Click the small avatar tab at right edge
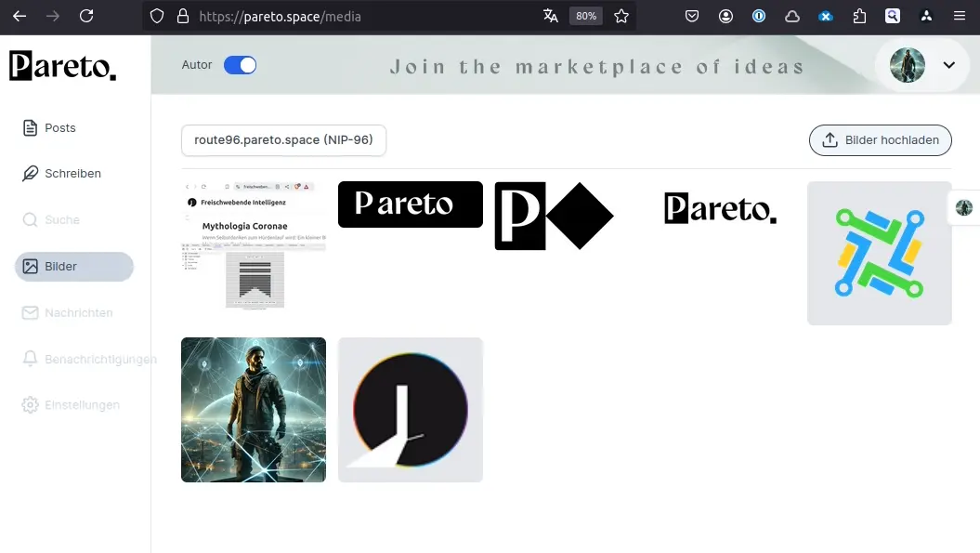The height and width of the screenshot is (553, 980). 964,207
